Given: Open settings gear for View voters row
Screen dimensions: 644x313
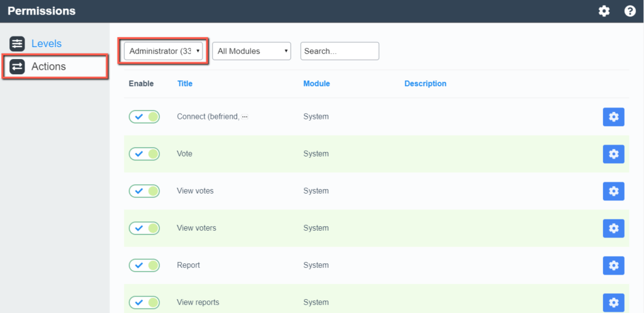Looking at the screenshot, I should 614,228.
